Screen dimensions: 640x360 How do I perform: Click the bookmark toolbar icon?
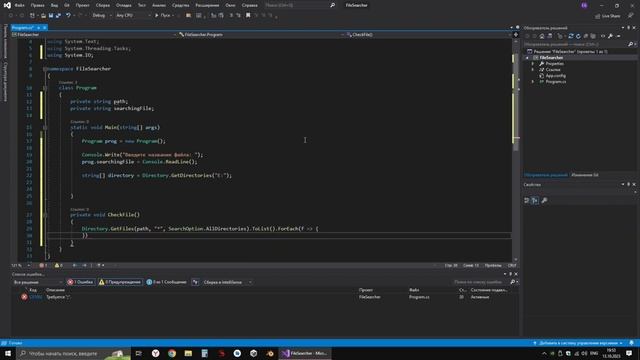(x=248, y=16)
